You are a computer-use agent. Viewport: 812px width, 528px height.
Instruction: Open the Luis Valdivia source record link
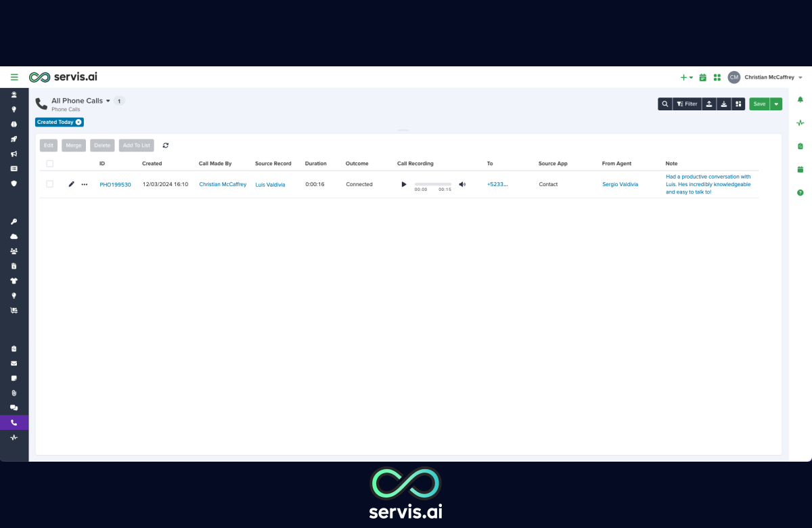pos(270,185)
